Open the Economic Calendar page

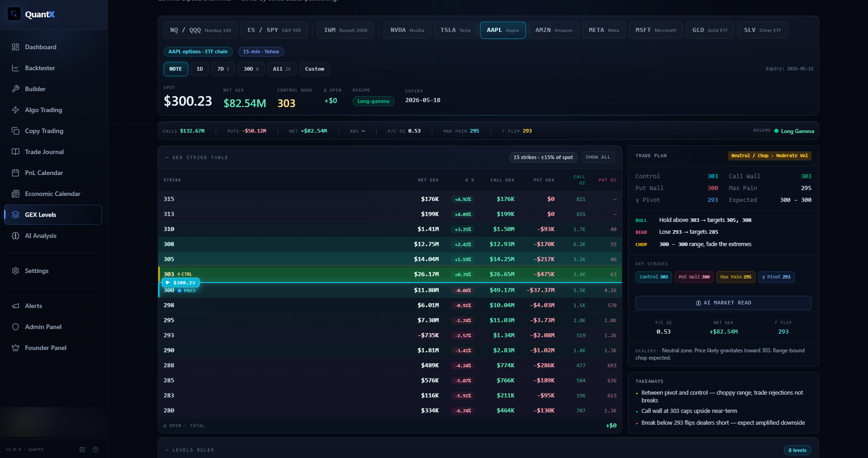pos(53,194)
